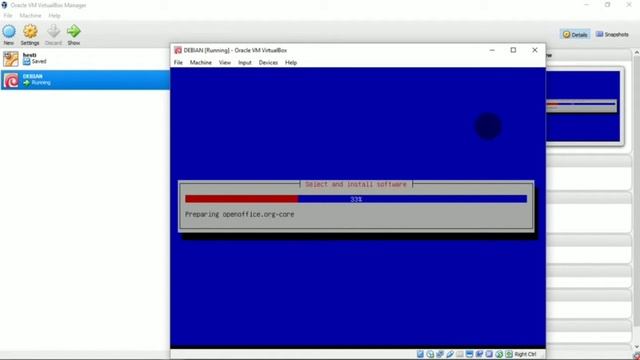Image resolution: width=640 pixels, height=360 pixels.
Task: Click 'Preparing openoffice.org-core' status text
Action: tap(240, 214)
